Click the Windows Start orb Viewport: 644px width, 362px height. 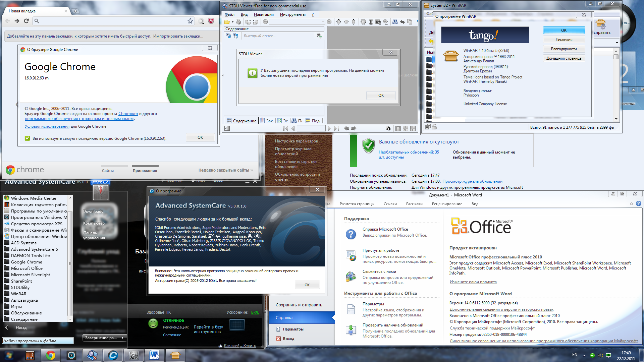point(9,355)
